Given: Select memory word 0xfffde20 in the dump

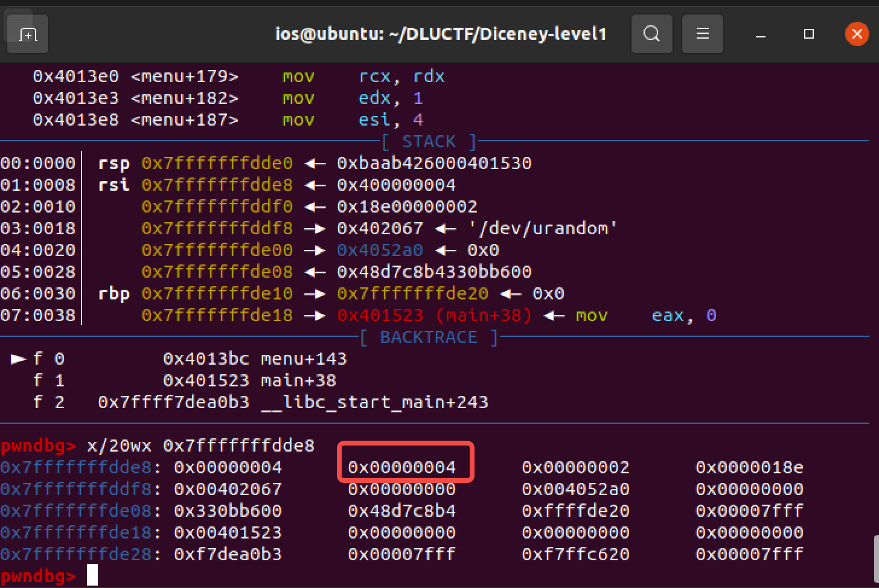Looking at the screenshot, I should [x=575, y=511].
